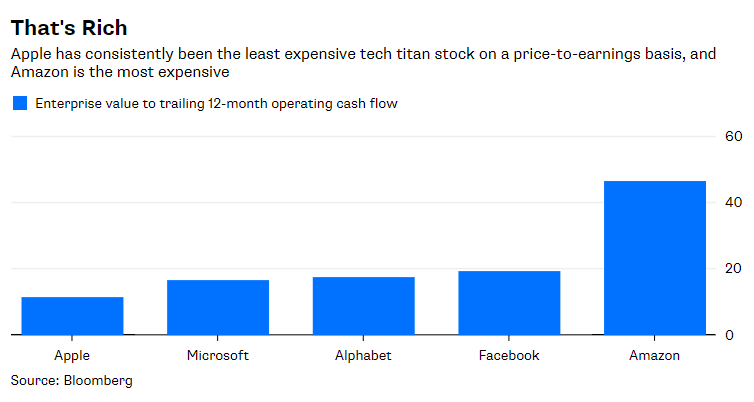This screenshot has width=754, height=402.
Task: Click the "Alphabet" x-axis label
Action: pyautogui.click(x=364, y=355)
